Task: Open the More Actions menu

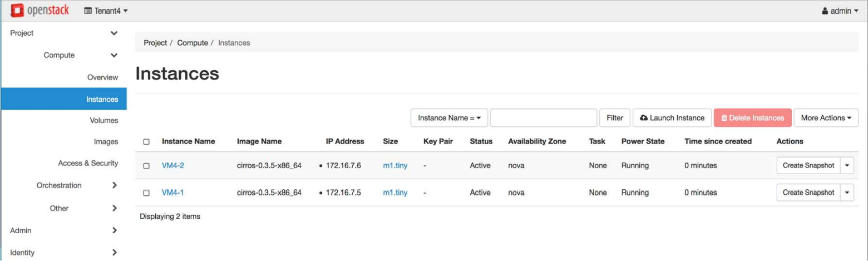Action: tap(826, 118)
